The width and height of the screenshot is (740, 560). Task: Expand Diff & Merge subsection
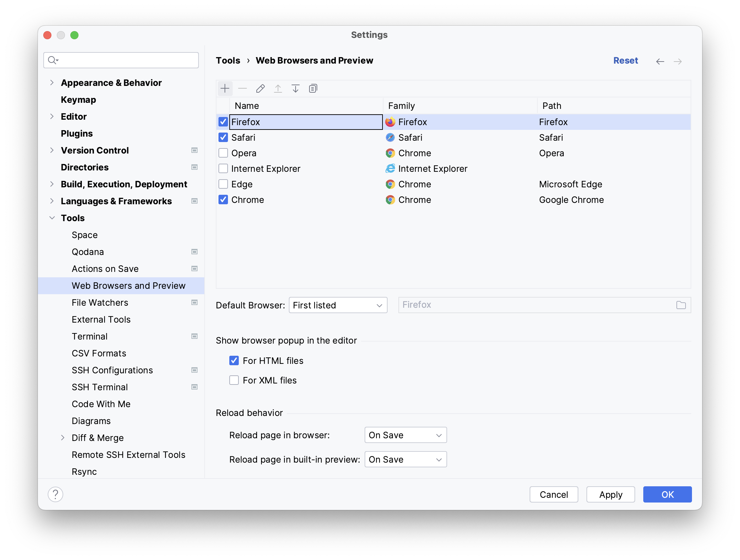[63, 438]
